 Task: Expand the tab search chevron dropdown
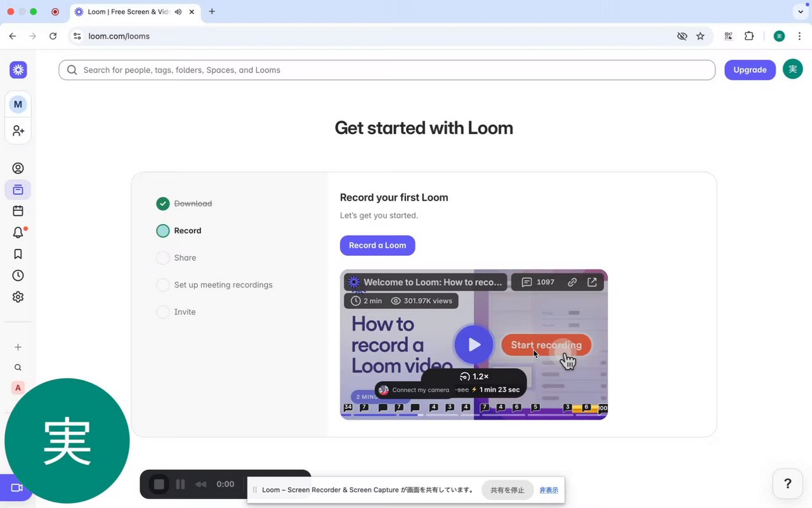[799, 11]
